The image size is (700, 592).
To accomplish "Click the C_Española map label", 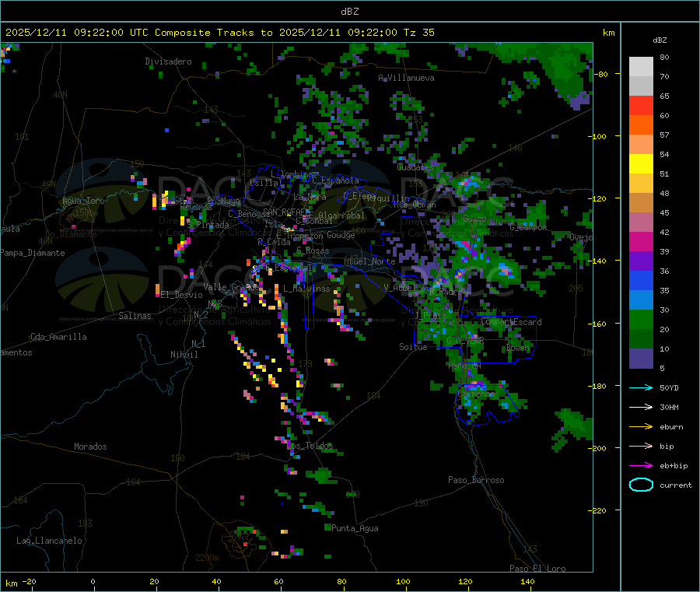I will pos(335,180).
